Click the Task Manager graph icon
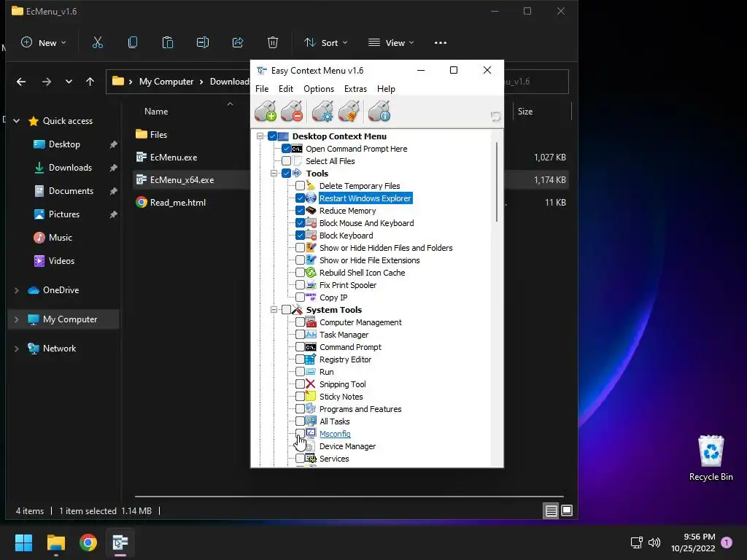 coord(311,334)
